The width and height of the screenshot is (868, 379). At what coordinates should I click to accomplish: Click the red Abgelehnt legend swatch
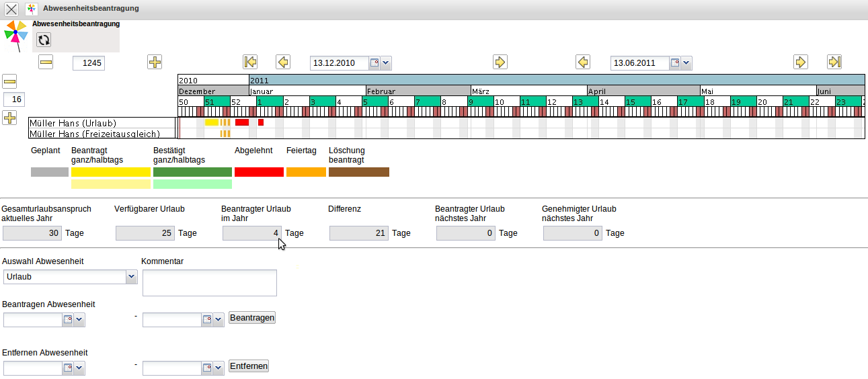(259, 172)
